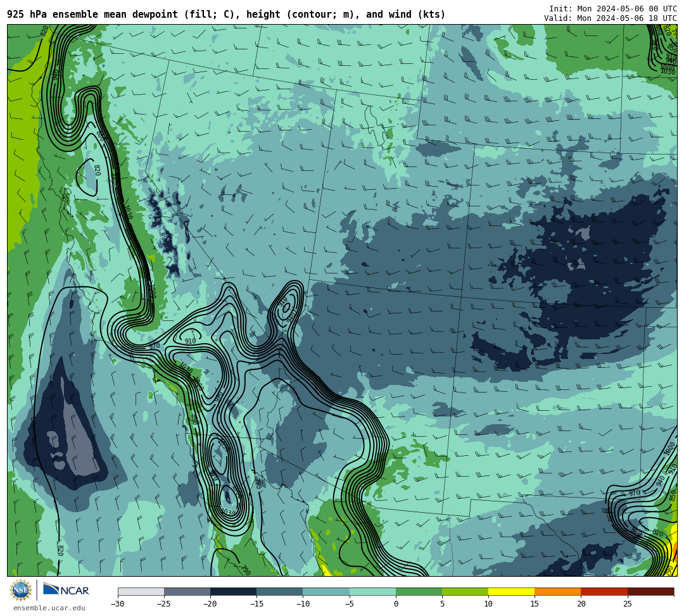Pick the 15 to 20 orange swatch

558,591
